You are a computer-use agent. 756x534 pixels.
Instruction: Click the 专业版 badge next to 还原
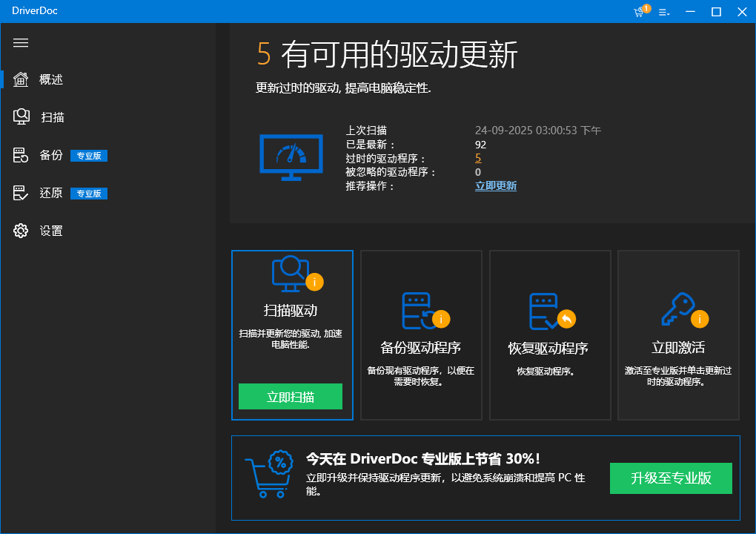pos(89,194)
